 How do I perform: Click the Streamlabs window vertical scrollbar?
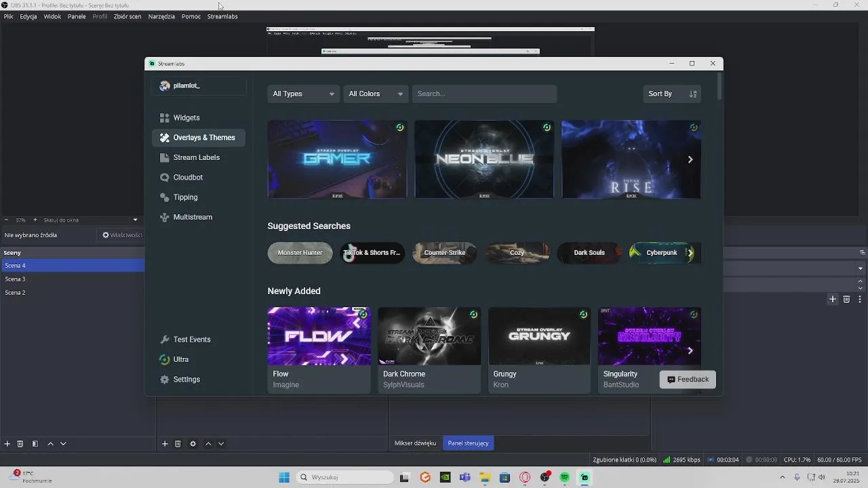click(x=719, y=87)
